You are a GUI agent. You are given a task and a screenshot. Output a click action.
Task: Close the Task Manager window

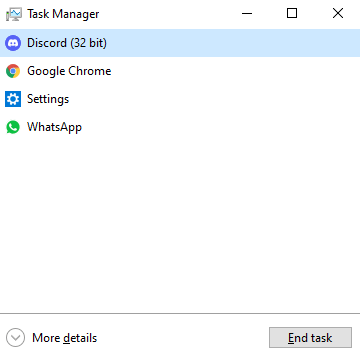(x=338, y=14)
